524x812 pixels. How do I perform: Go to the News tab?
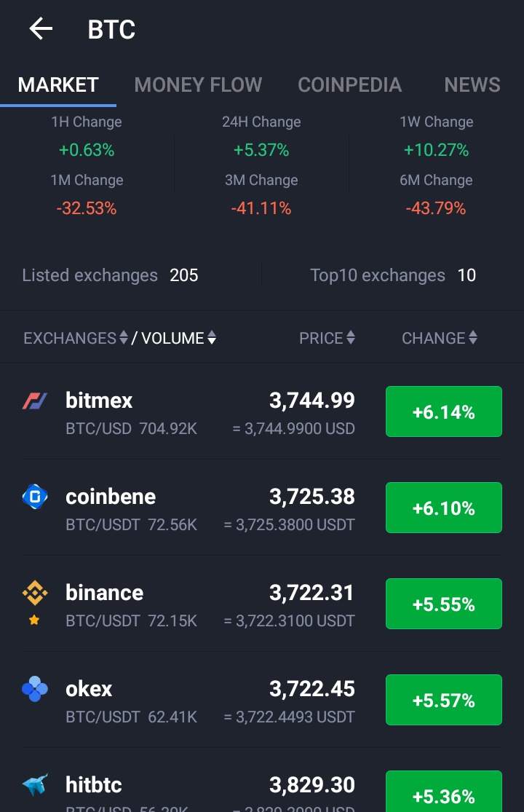(472, 84)
